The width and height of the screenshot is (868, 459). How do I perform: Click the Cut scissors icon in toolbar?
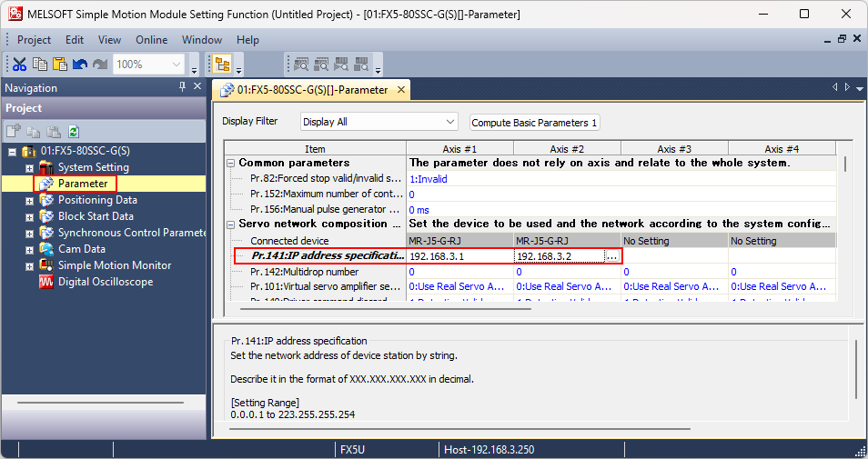tap(19, 65)
